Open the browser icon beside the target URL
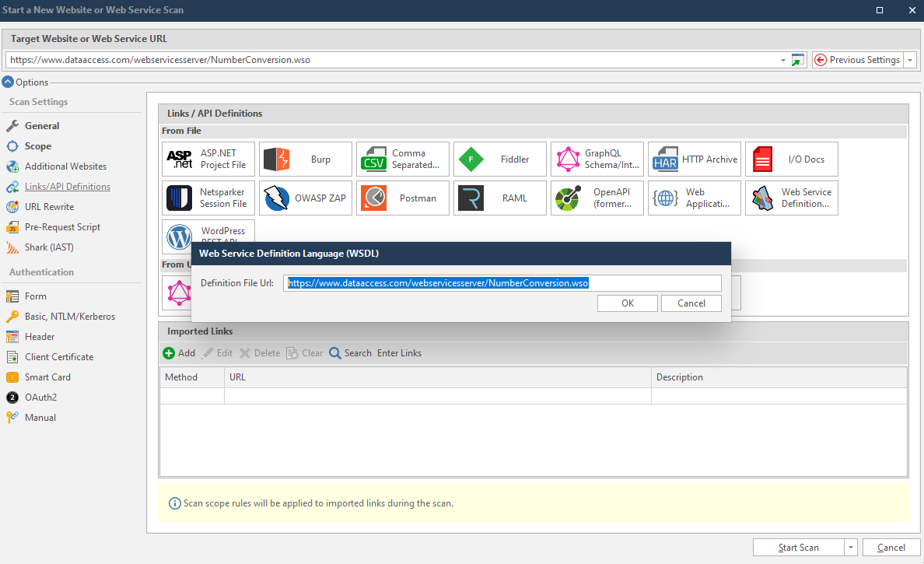This screenshot has height=564, width=924. 798,60
